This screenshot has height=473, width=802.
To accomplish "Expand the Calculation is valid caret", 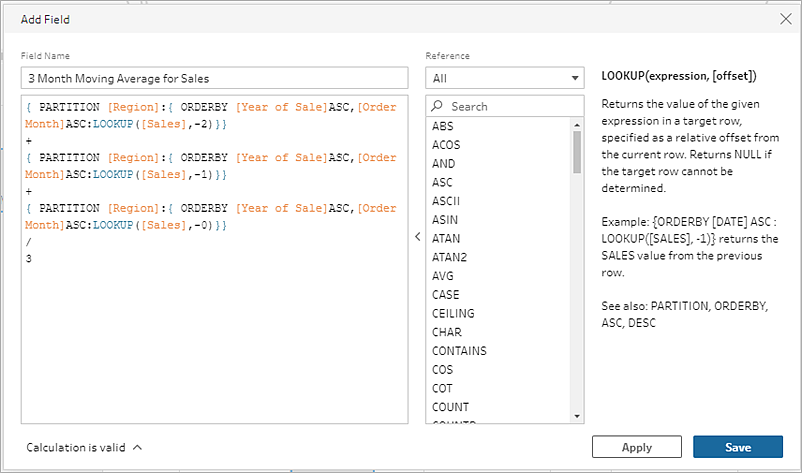I will [138, 447].
